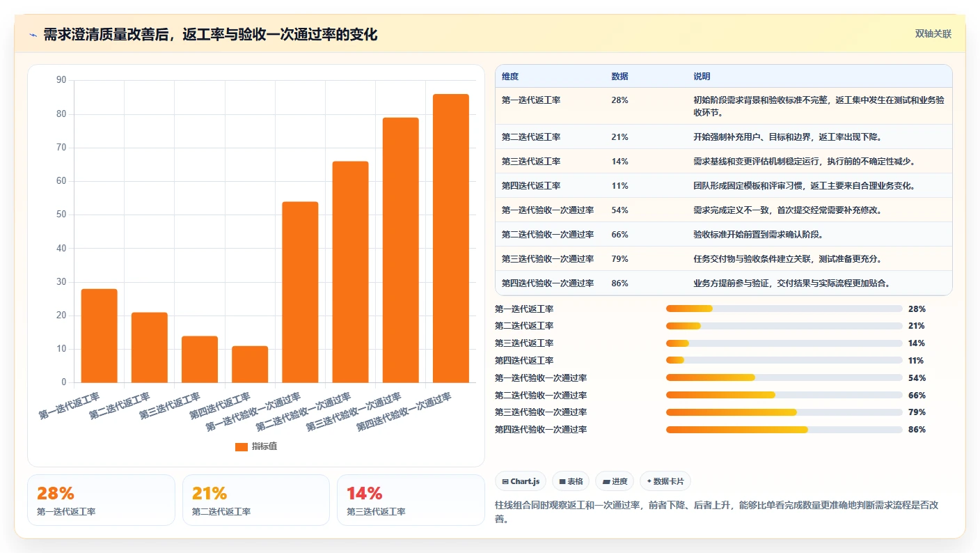Click the dashboard title 需求澄清质量改善后
The height and width of the screenshot is (553, 980).
(210, 34)
